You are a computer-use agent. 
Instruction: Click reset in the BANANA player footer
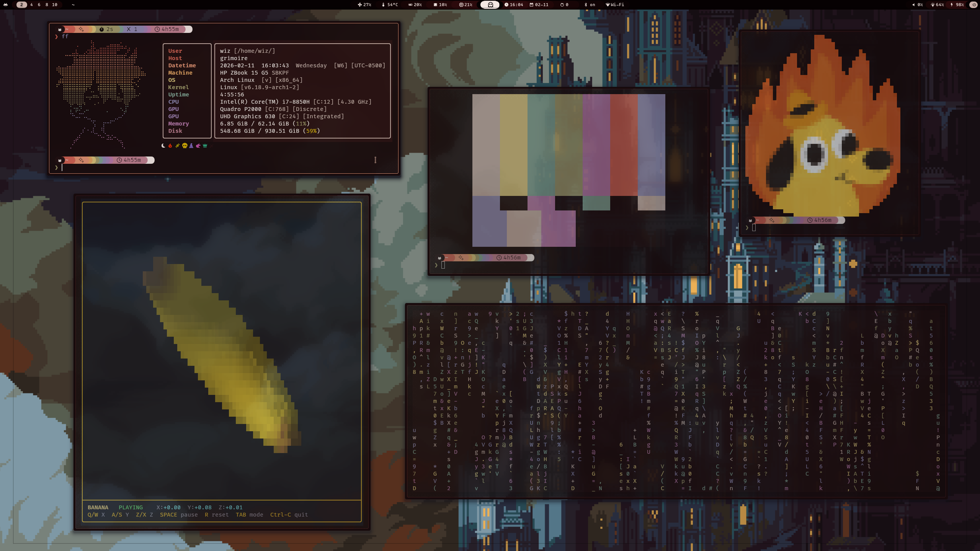[x=217, y=515]
